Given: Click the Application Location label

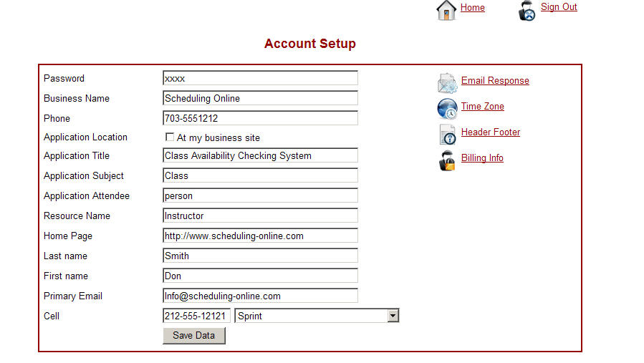Looking at the screenshot, I should [x=85, y=137].
